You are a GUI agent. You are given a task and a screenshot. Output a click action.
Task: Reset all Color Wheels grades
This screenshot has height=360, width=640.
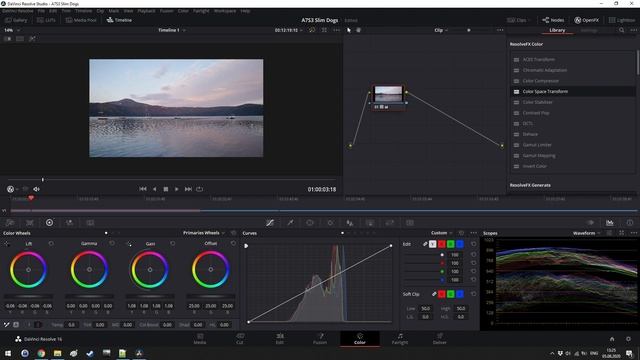(233, 233)
